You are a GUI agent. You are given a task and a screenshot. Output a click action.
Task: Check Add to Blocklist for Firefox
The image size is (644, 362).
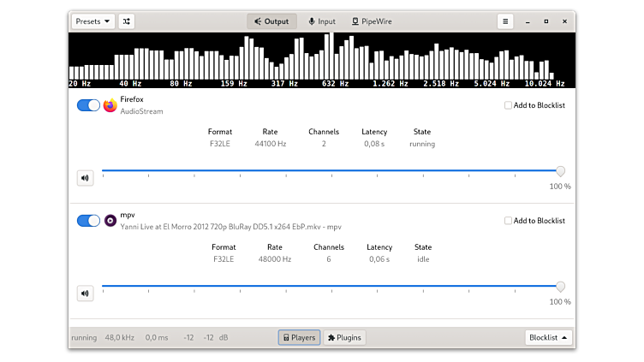[509, 105]
